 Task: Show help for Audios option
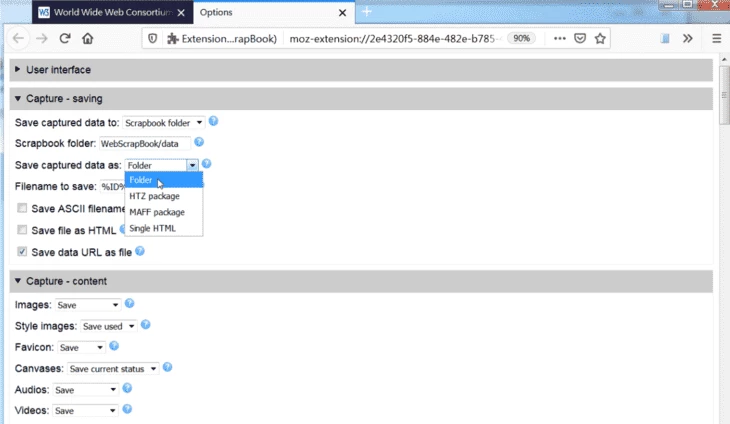coord(127,388)
